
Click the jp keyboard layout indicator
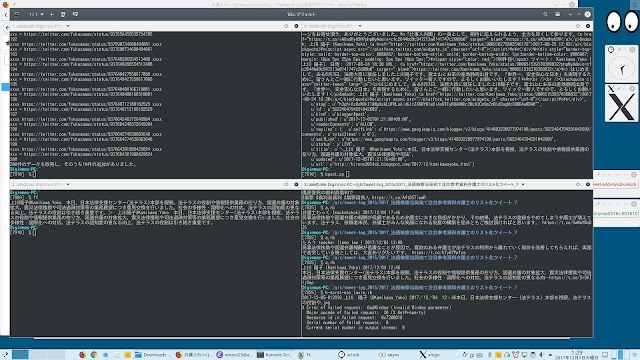[x=472, y=355]
